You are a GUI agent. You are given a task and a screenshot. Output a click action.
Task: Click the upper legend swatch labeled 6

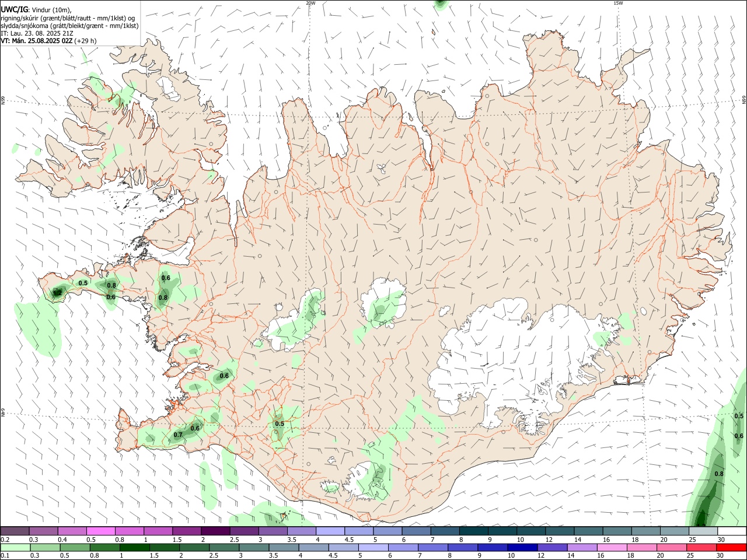click(417, 531)
